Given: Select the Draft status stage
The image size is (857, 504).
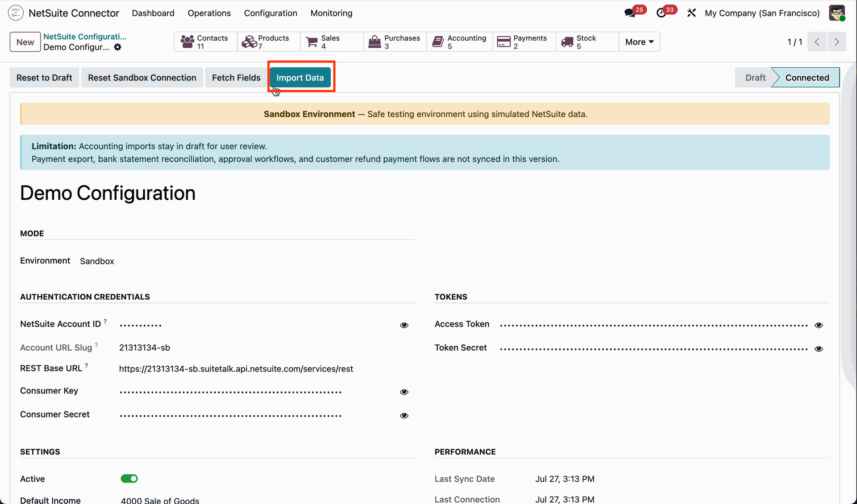Looking at the screenshot, I should pyautogui.click(x=755, y=78).
